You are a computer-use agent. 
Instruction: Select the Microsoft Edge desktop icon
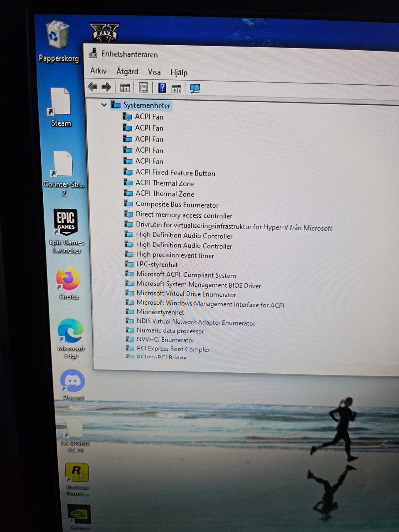71,339
